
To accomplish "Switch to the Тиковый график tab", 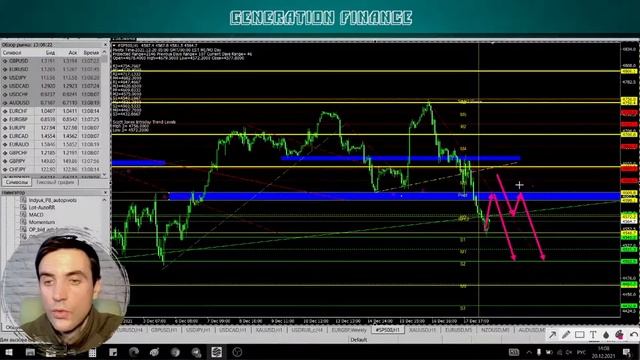I will pyautogui.click(x=55, y=182).
